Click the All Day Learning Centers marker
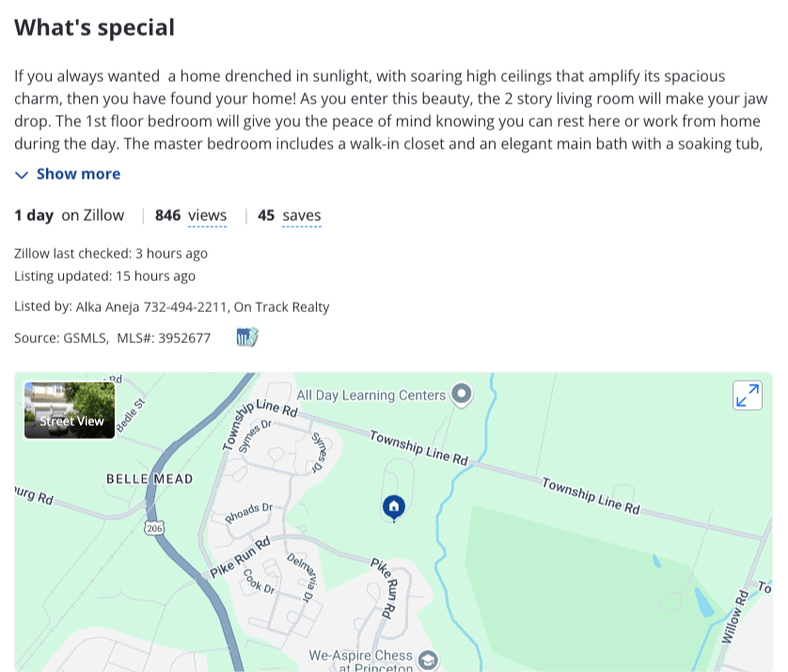Screen dimensions: 788x672 (x=461, y=395)
